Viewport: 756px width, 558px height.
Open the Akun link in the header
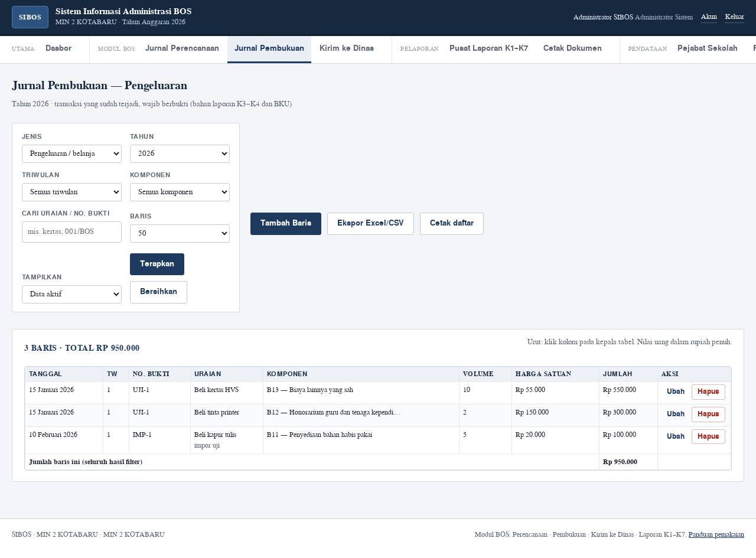(x=709, y=17)
